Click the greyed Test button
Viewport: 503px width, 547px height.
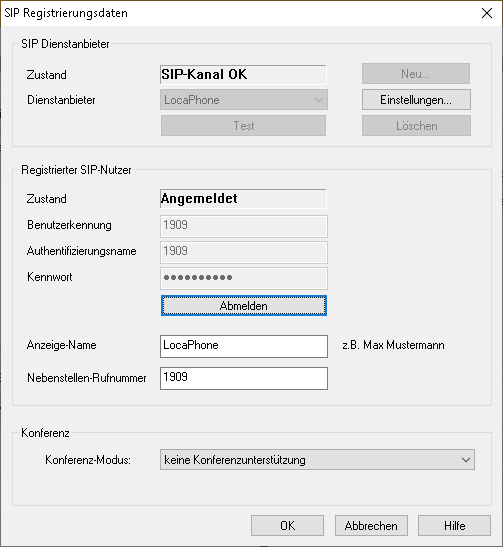(x=244, y=126)
